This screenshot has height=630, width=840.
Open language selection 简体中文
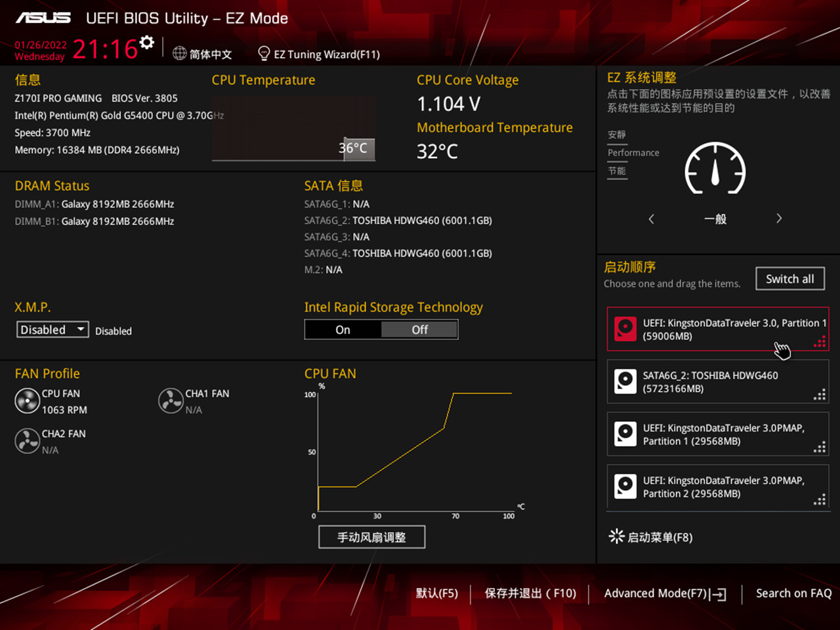point(211,54)
